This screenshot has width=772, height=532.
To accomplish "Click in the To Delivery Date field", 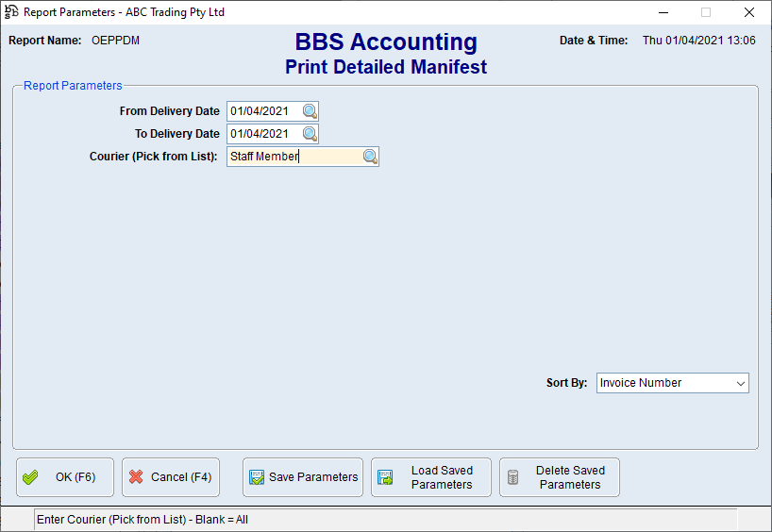I will pos(263,134).
